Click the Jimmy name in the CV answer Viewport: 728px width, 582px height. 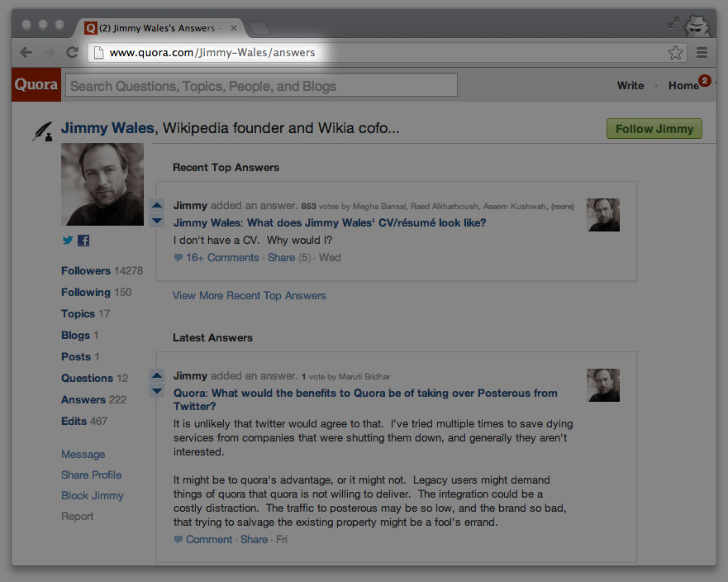(x=190, y=205)
